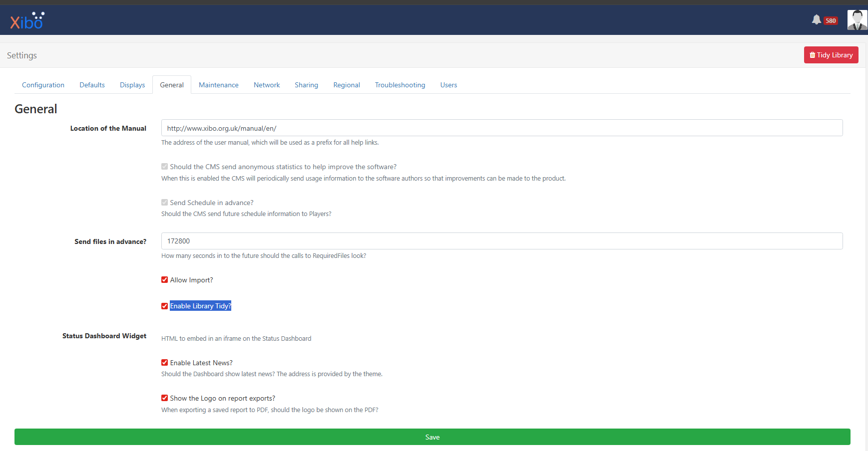Disable the Enable Latest News checkbox
This screenshot has height=451, width=868.
[165, 363]
